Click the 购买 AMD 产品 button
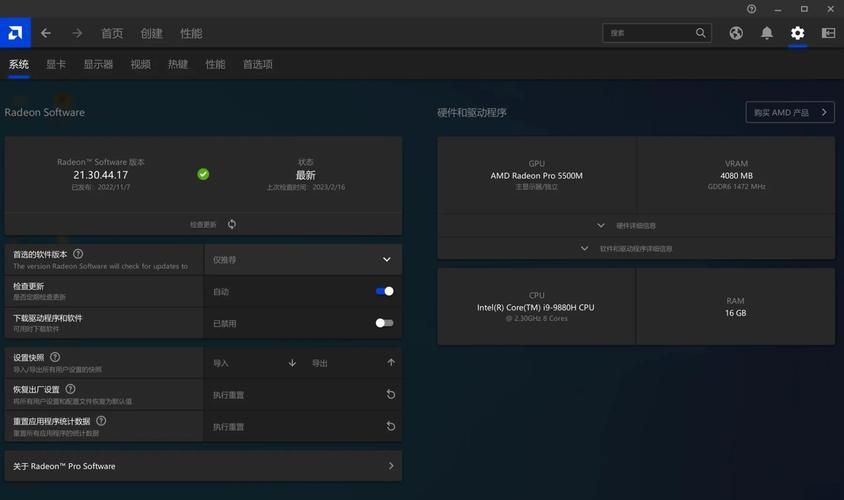The height and width of the screenshot is (500, 844). (x=790, y=112)
